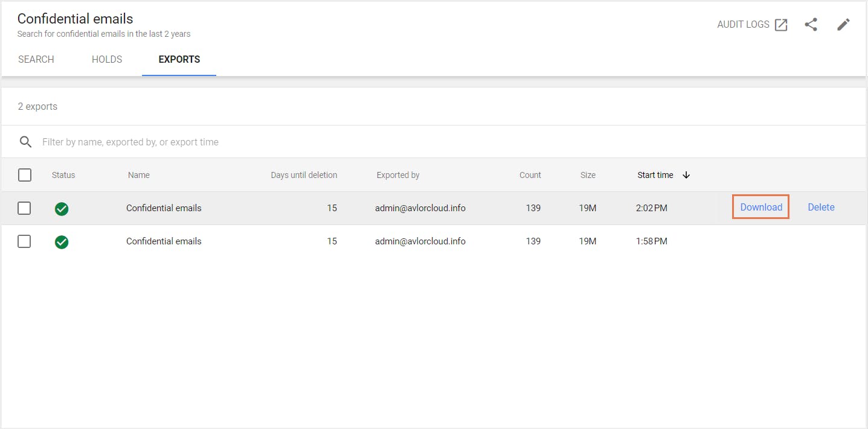The width and height of the screenshot is (868, 429).
Task: Sort by the Start time column header
Action: (655, 175)
